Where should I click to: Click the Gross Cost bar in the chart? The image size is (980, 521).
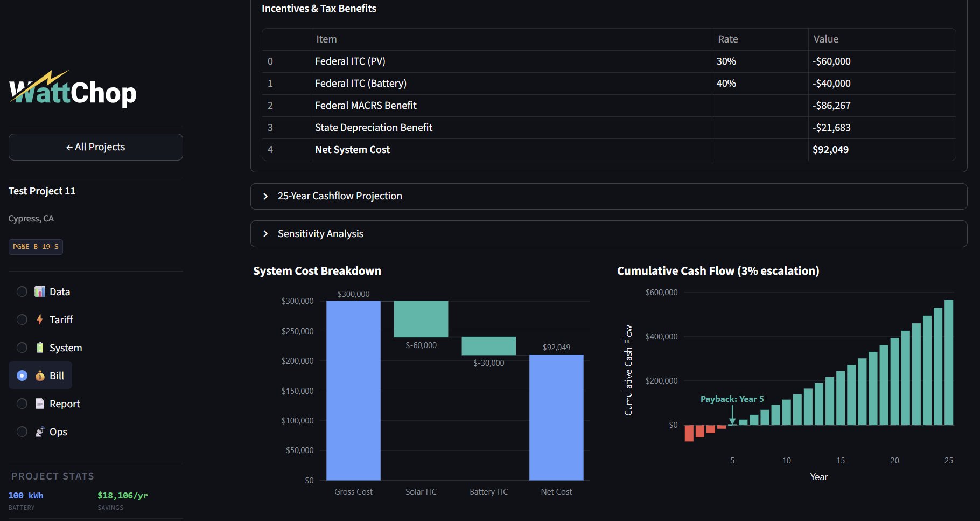tap(353, 391)
